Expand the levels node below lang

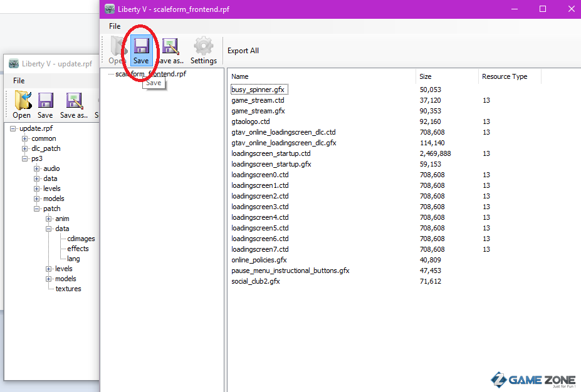48,269
